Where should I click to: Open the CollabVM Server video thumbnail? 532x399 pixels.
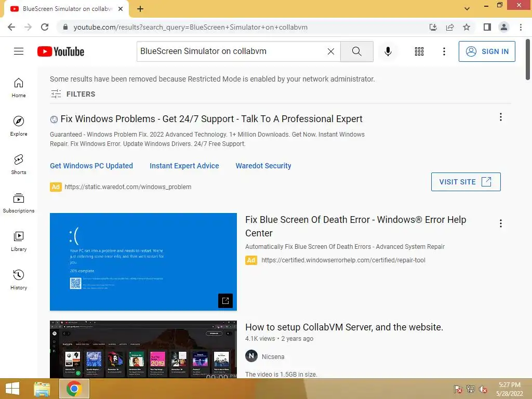pos(143,349)
